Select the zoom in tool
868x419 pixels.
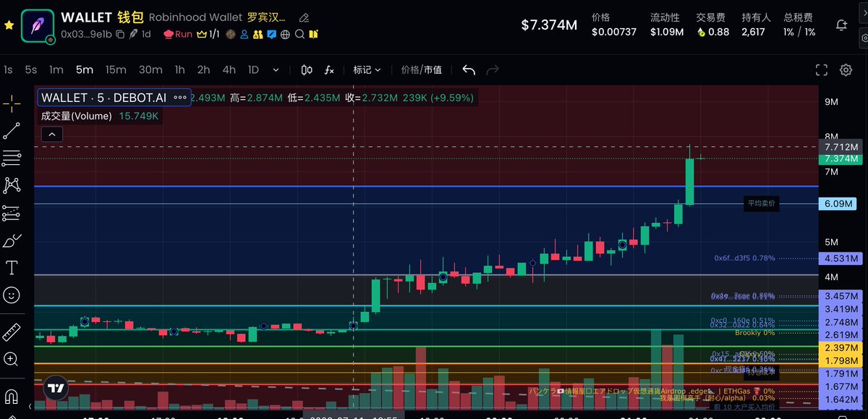pyautogui.click(x=12, y=359)
